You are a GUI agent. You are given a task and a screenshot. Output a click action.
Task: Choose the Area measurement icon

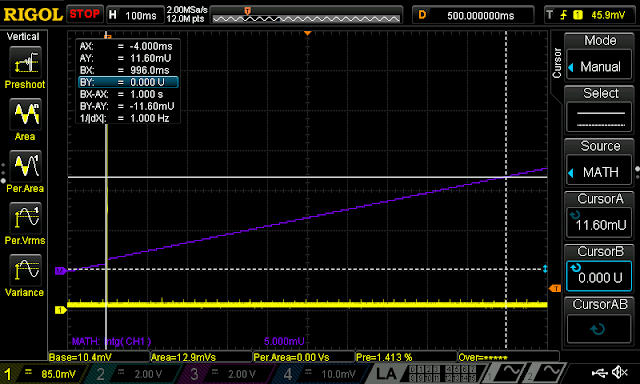pyautogui.click(x=25, y=114)
